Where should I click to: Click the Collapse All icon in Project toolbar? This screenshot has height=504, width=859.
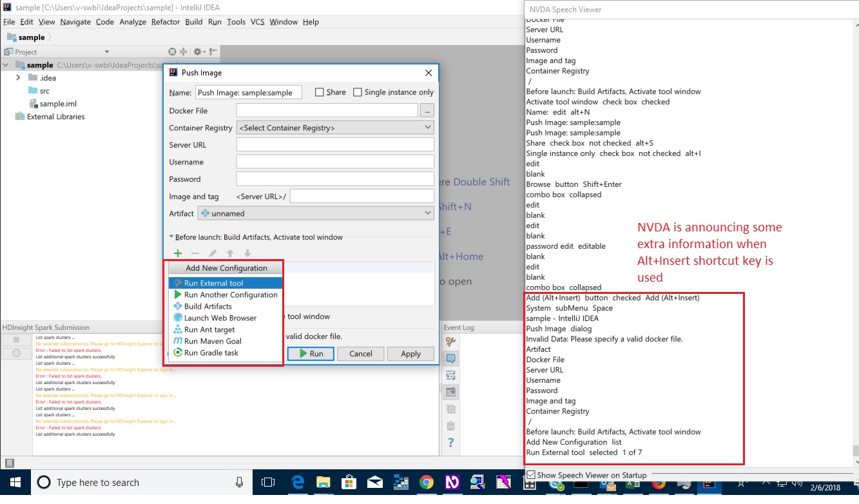pos(184,52)
